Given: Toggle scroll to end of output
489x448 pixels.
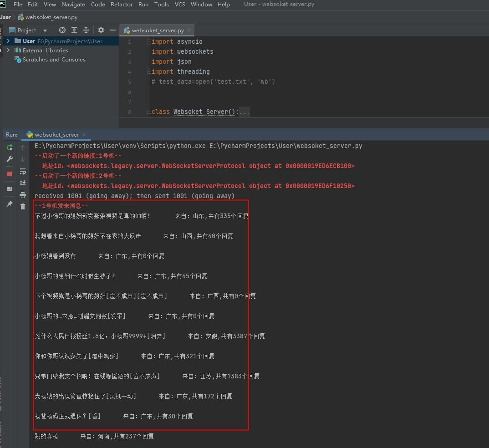Looking at the screenshot, I should [23, 183].
